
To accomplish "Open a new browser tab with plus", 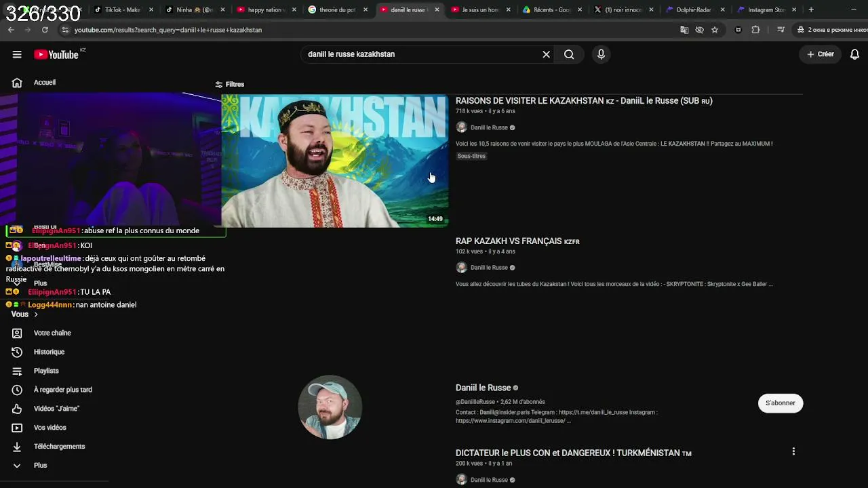I will click(x=811, y=10).
